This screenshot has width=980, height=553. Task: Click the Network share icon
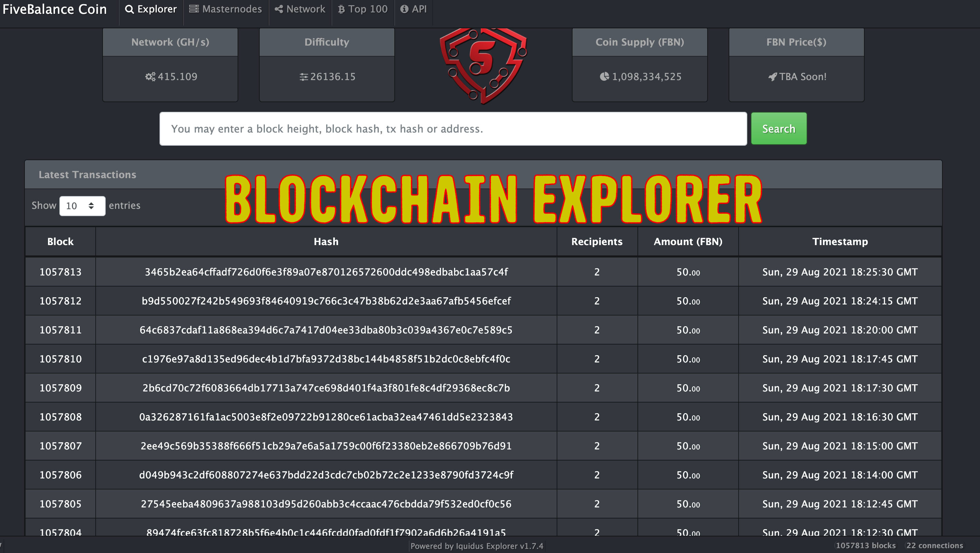[x=279, y=9]
